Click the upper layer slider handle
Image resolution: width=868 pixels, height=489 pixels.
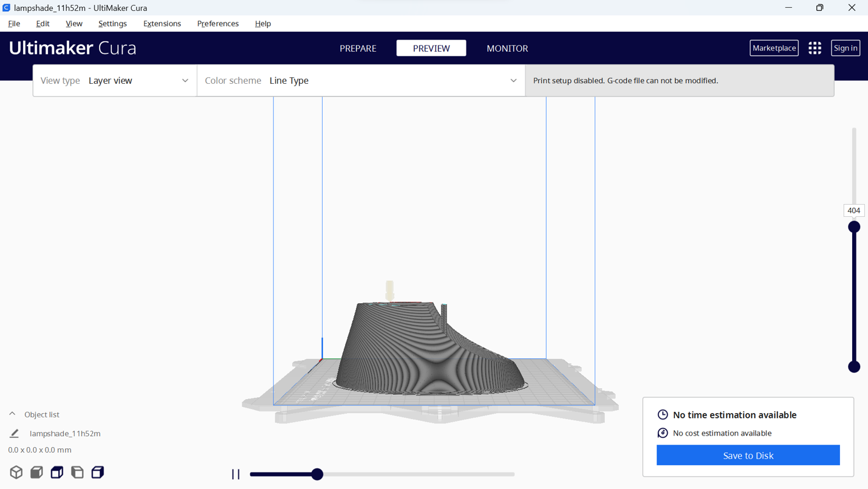coord(854,227)
